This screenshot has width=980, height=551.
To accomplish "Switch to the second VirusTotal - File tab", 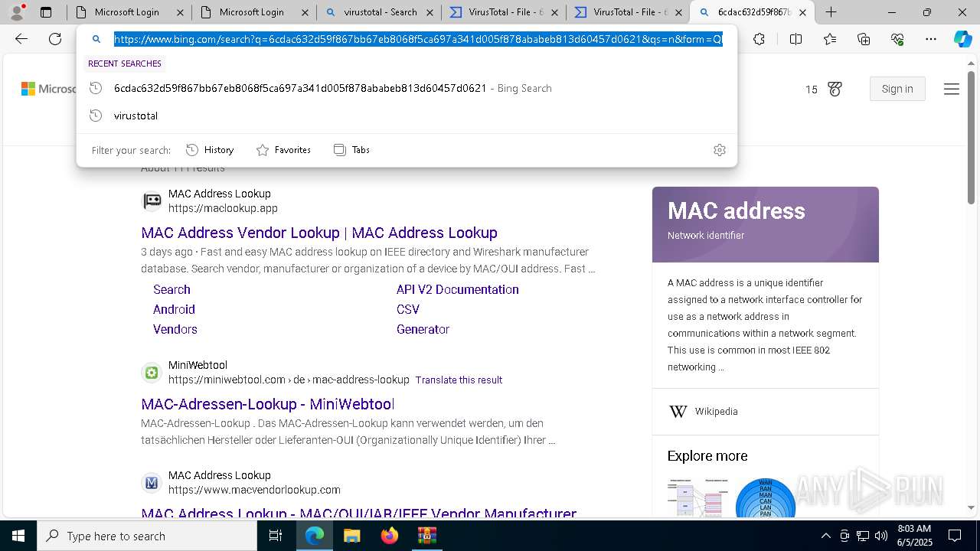I will (628, 12).
